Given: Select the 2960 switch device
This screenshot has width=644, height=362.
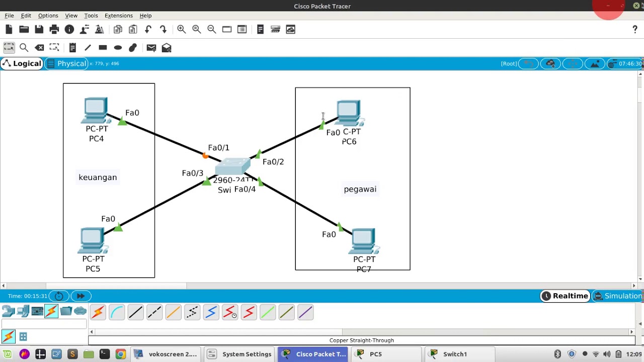Looking at the screenshot, I should (233, 167).
